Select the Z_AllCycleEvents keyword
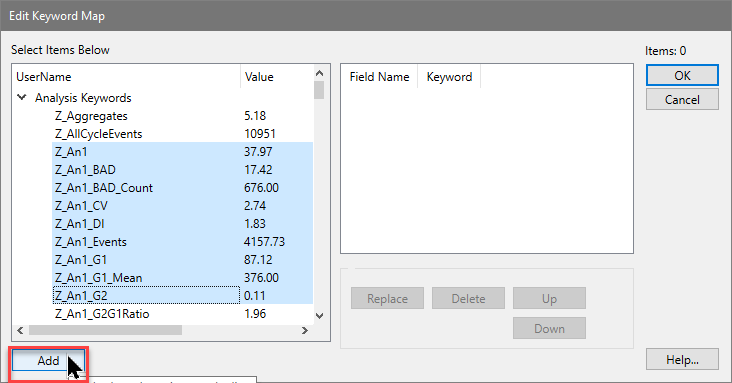732x383 pixels. pos(99,134)
